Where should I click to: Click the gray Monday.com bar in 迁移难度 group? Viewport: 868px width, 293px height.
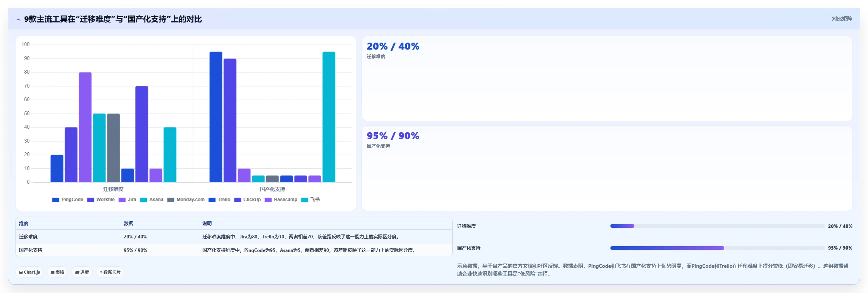click(114, 148)
